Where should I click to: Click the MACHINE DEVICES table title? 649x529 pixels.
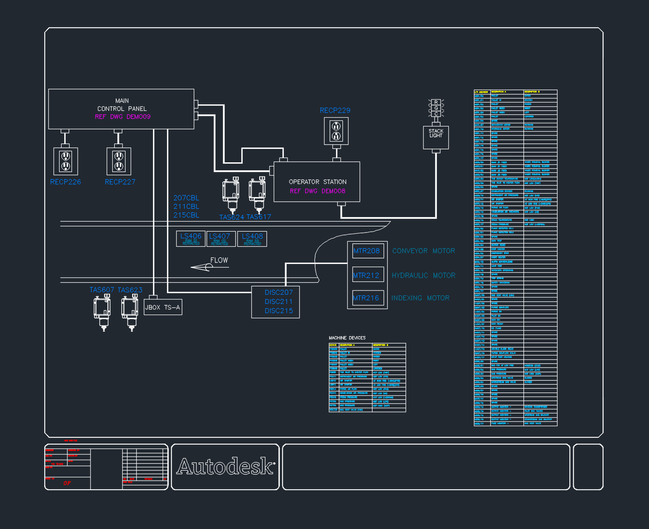pos(347,338)
